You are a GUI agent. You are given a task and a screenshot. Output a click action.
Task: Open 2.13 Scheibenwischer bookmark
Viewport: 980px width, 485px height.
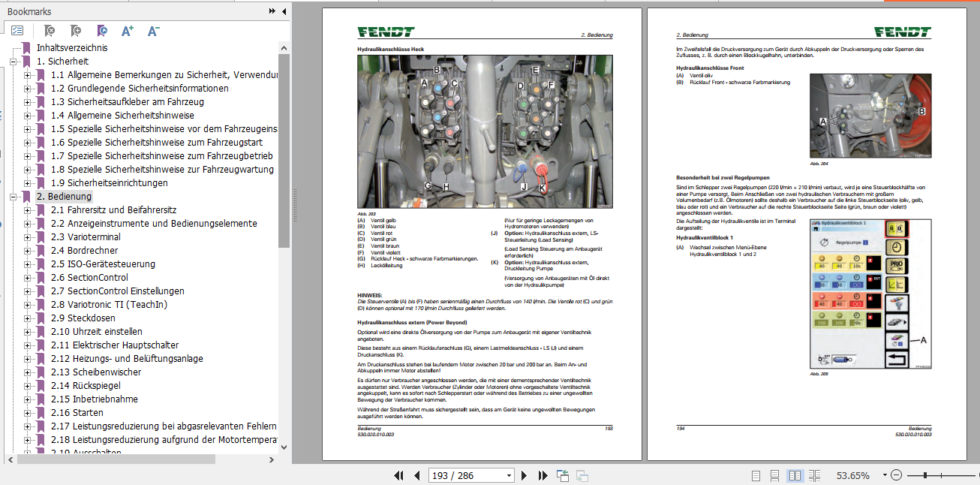[x=95, y=372]
